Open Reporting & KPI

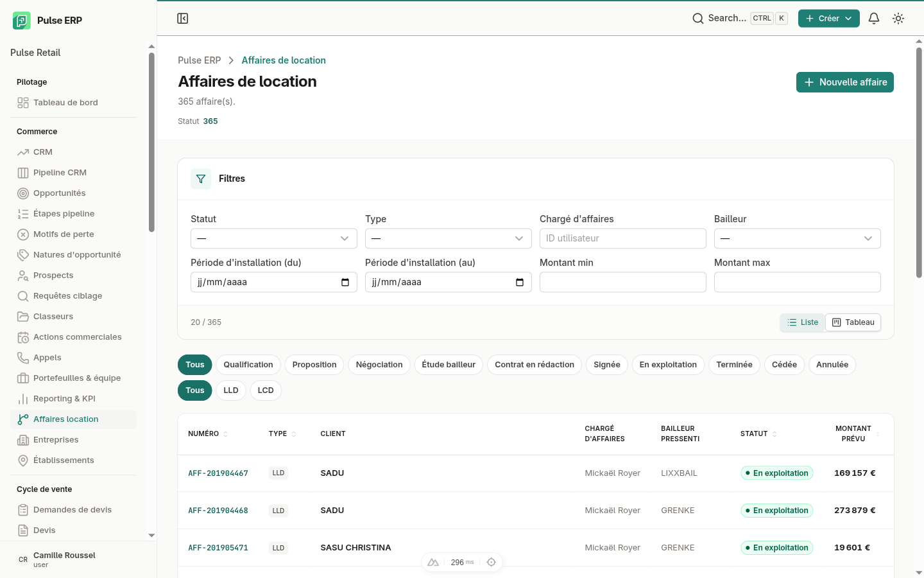73,399
